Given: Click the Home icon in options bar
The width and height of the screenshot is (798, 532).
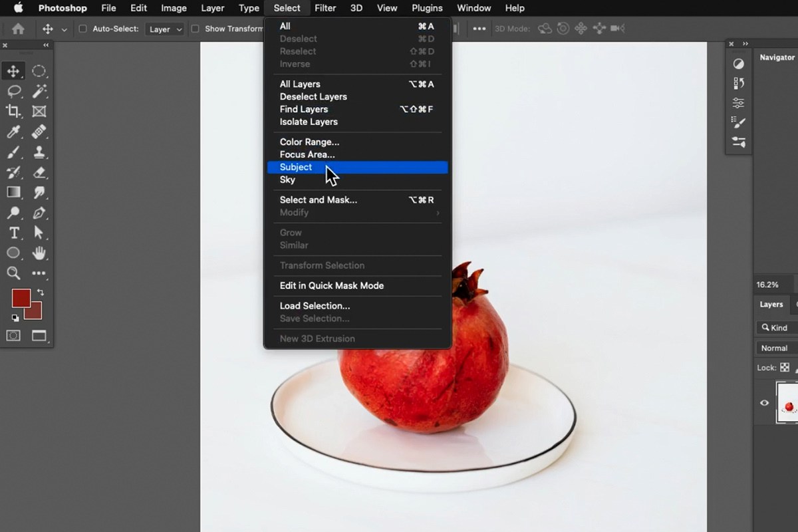Looking at the screenshot, I should click(18, 29).
